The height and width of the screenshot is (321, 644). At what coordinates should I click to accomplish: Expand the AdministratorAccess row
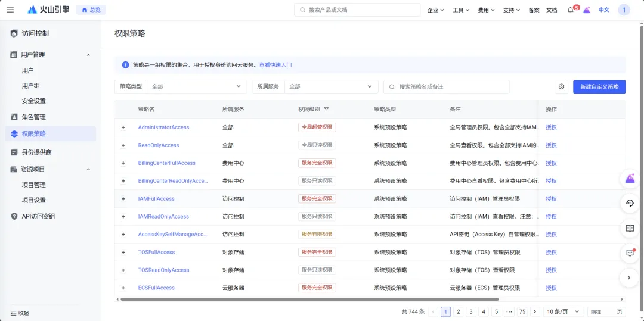[123, 127]
